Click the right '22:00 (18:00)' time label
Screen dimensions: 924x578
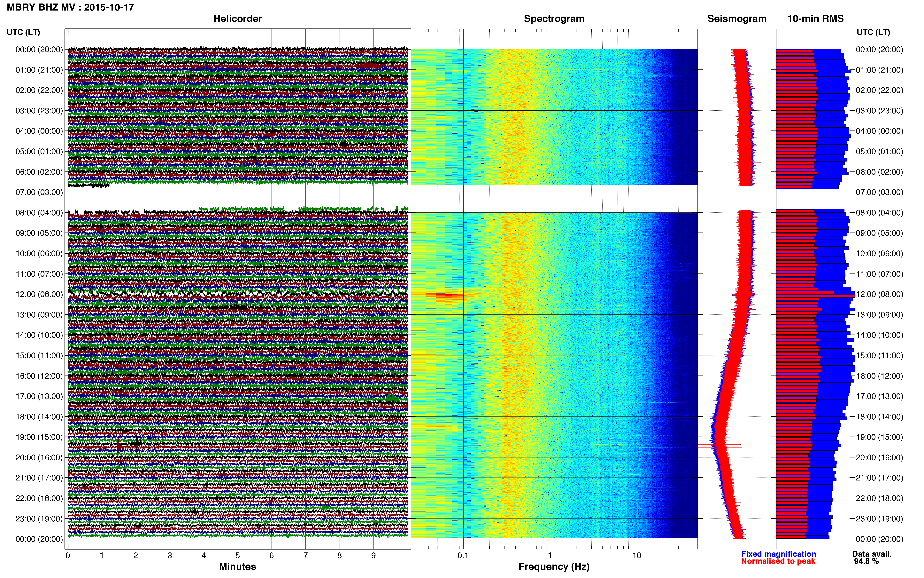tap(880, 498)
